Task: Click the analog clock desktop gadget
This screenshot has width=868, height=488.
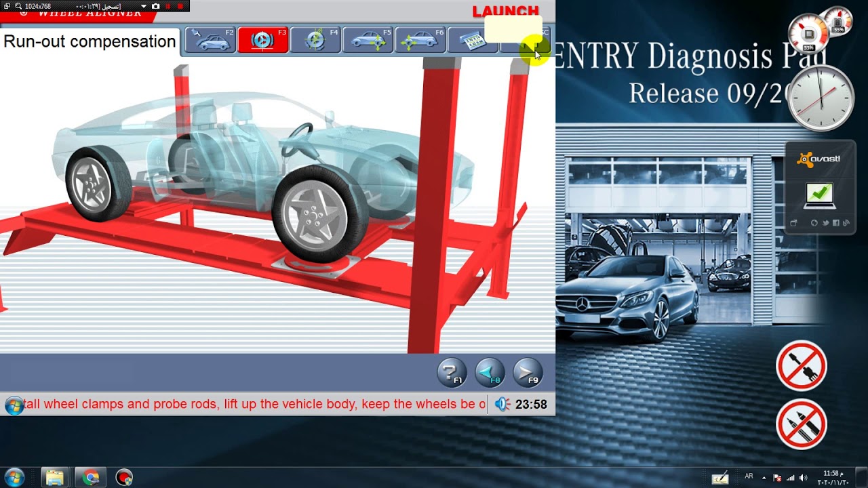Action: [x=821, y=98]
